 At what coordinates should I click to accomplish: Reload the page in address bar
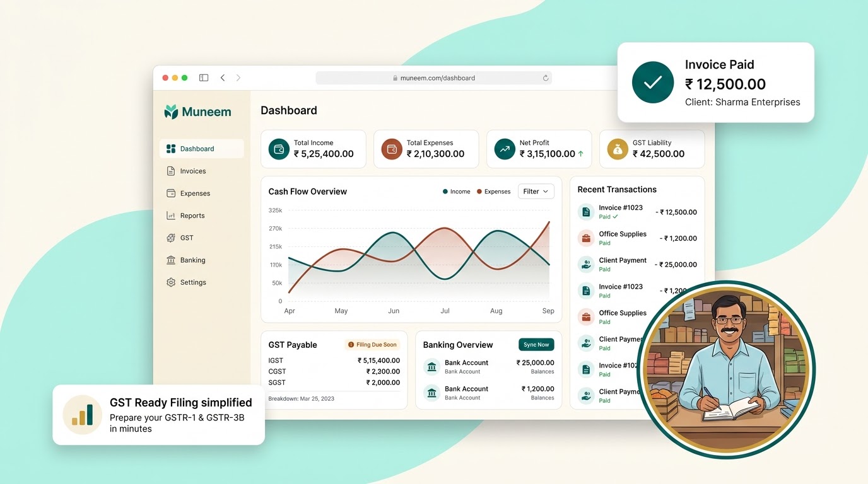pyautogui.click(x=546, y=78)
